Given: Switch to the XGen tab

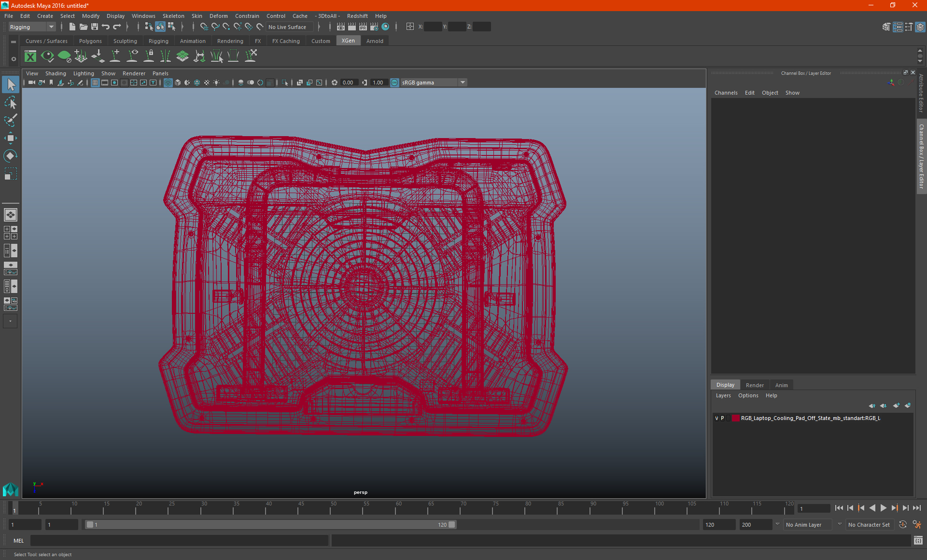Looking at the screenshot, I should coord(348,41).
